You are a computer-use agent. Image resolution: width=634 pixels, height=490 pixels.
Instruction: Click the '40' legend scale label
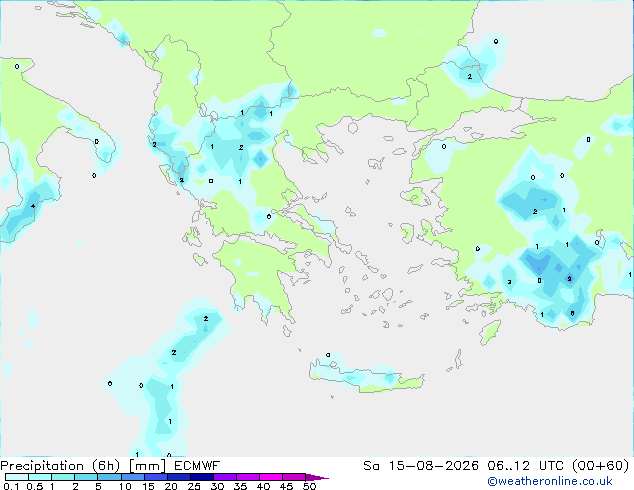pyautogui.click(x=263, y=486)
